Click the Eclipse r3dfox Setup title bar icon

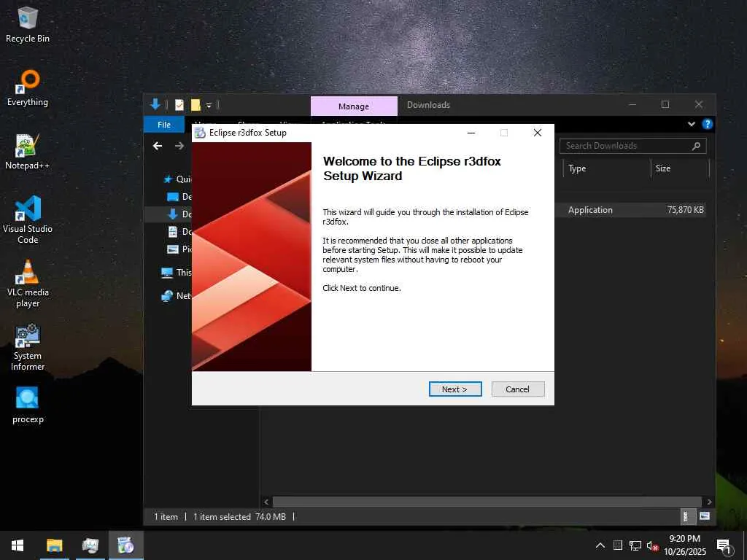(x=201, y=133)
